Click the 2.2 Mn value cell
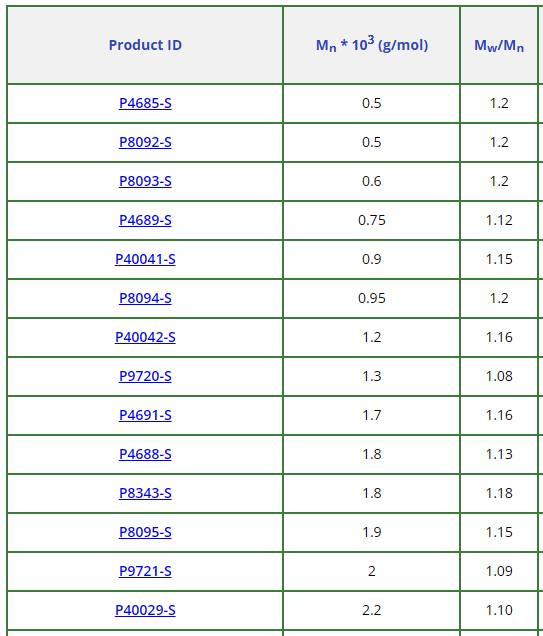 pyautogui.click(x=371, y=610)
